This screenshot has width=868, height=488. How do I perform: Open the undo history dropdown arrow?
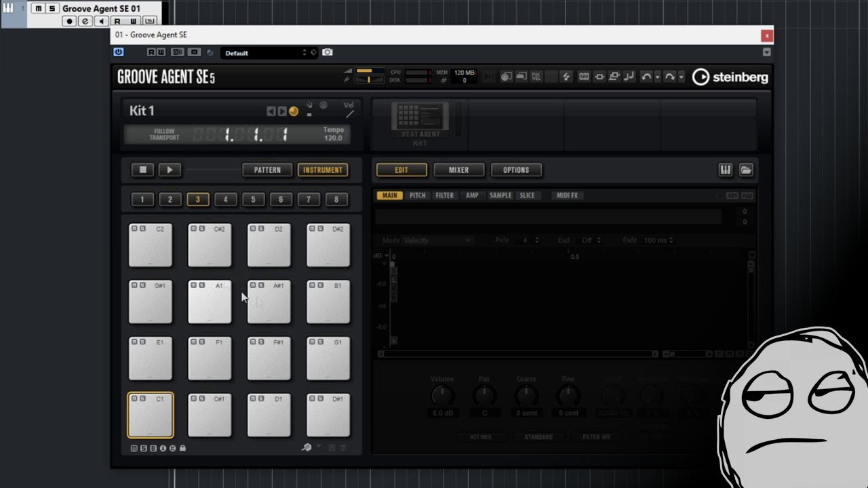657,77
